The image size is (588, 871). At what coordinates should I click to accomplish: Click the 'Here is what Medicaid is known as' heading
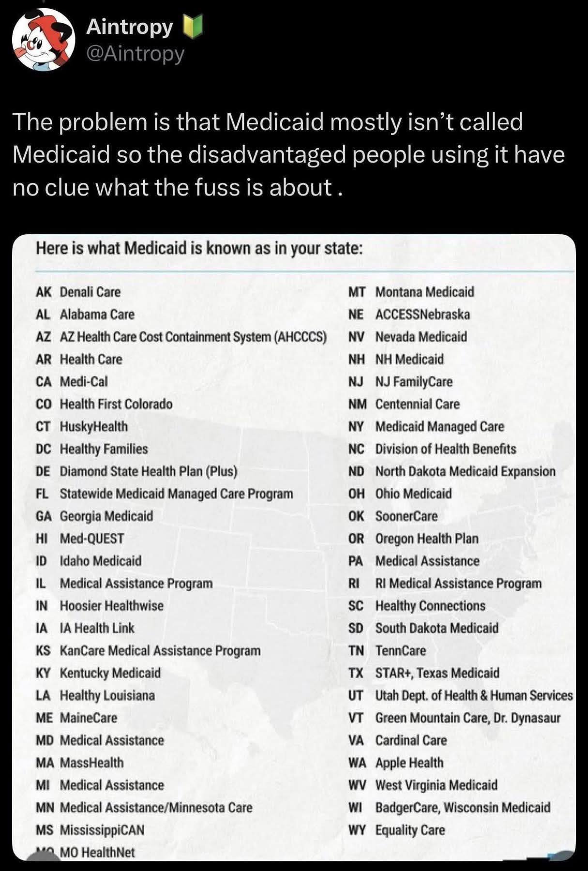199,248
